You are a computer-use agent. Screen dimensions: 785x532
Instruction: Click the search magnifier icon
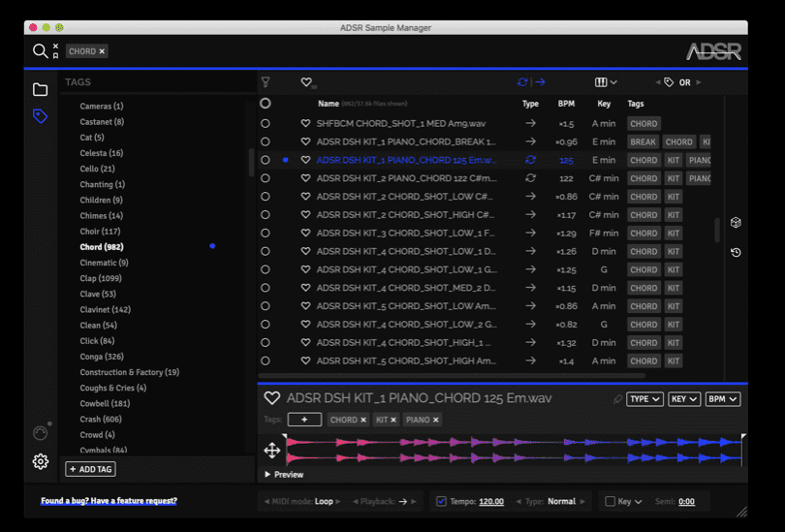(40, 51)
